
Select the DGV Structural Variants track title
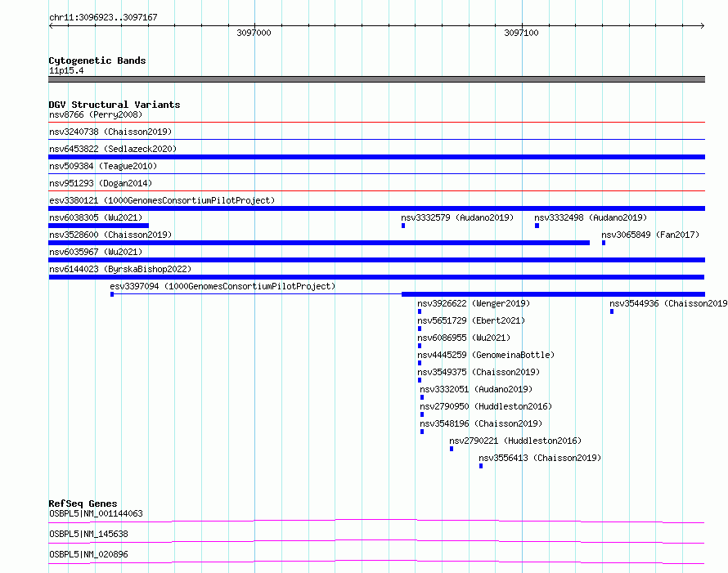coord(115,105)
